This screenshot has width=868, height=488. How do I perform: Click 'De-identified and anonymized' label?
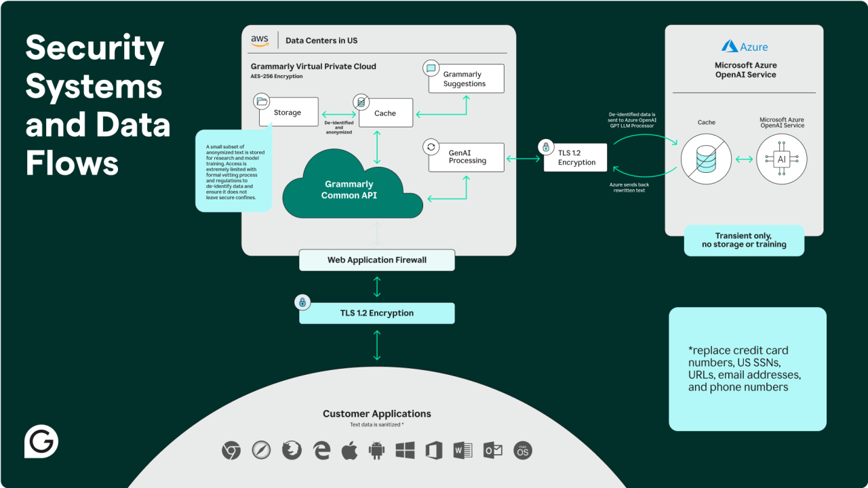click(x=338, y=127)
